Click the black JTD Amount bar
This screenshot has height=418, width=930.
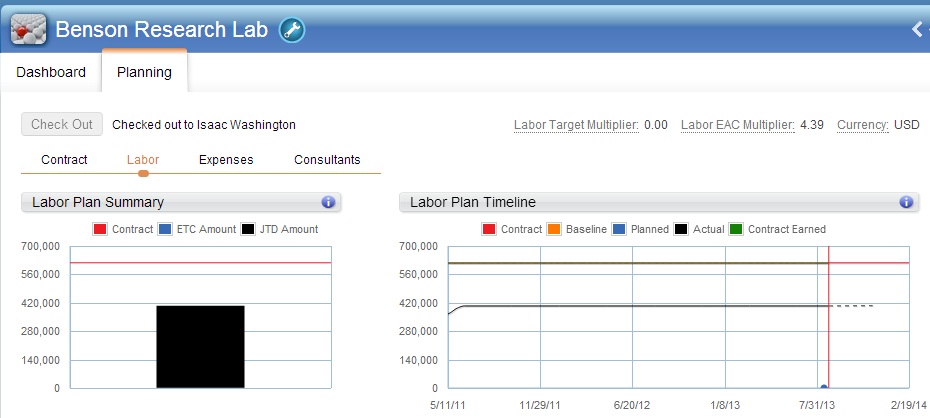[x=200, y=346]
